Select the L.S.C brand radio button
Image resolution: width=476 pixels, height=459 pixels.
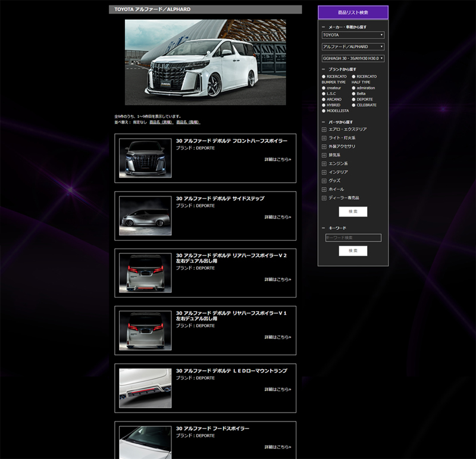pyautogui.click(x=324, y=94)
